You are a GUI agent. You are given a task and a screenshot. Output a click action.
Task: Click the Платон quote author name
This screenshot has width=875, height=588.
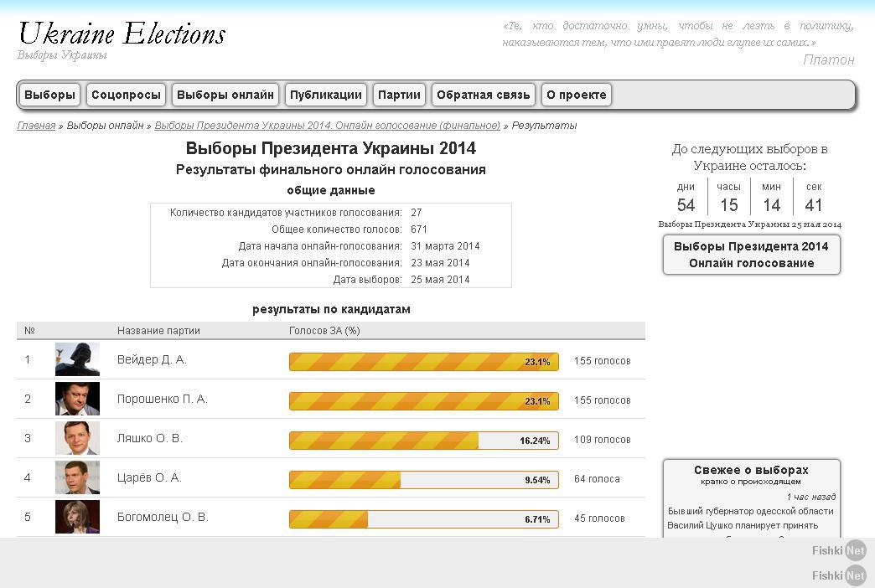[x=829, y=59]
